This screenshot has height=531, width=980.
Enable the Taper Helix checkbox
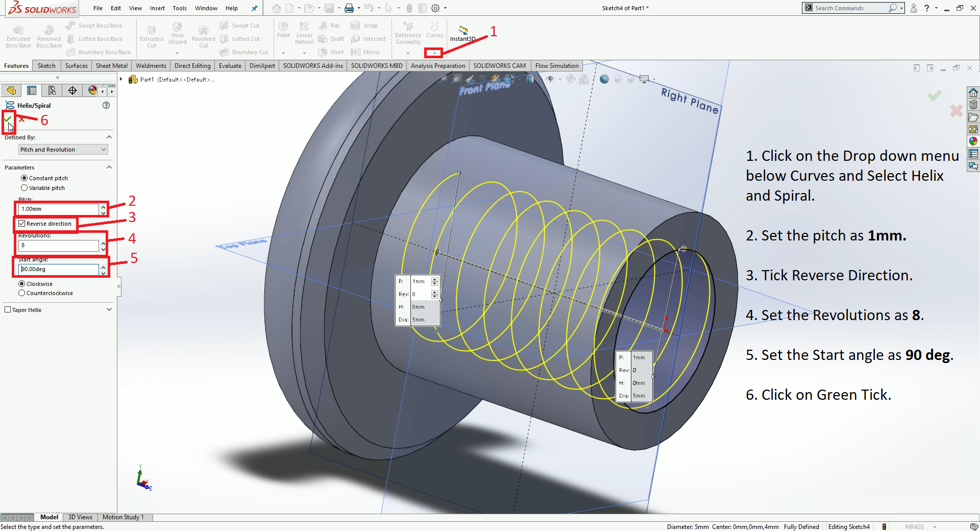point(8,310)
